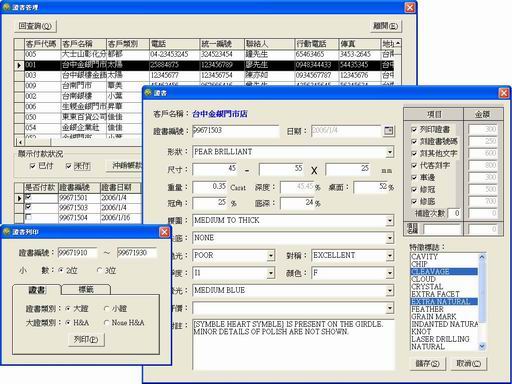
Task: Close the 證書列印 print dialog
Action: coord(165,232)
